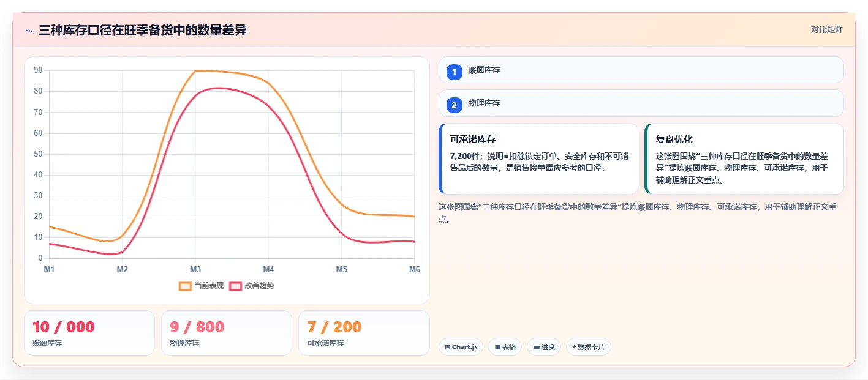
Task: Click the M2 x-axis label
Action: click(x=122, y=270)
